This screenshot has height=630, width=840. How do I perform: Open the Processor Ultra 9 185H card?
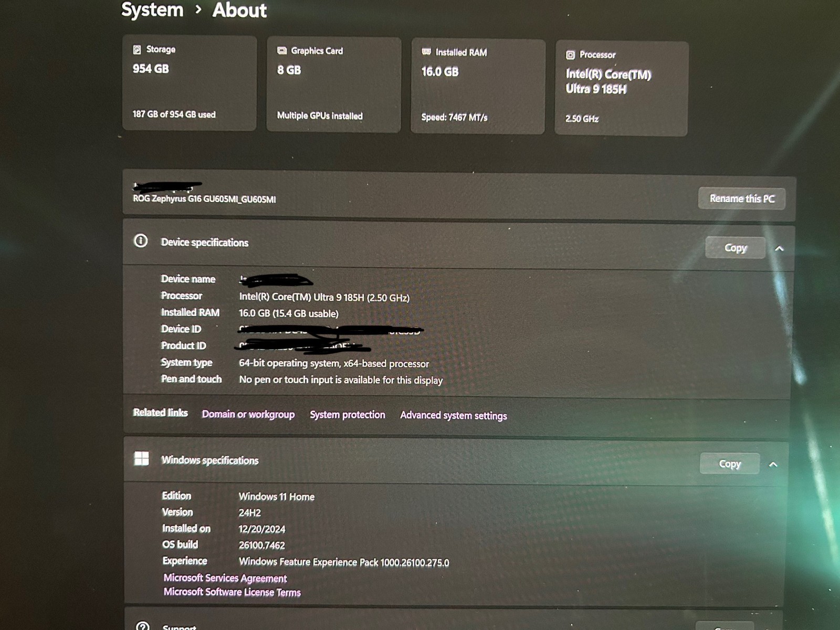(622, 88)
